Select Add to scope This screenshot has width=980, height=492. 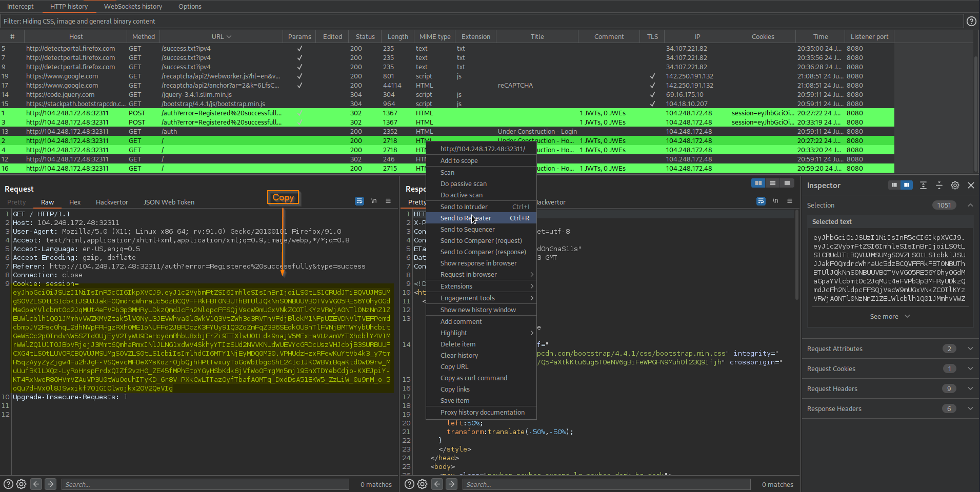coord(481,160)
